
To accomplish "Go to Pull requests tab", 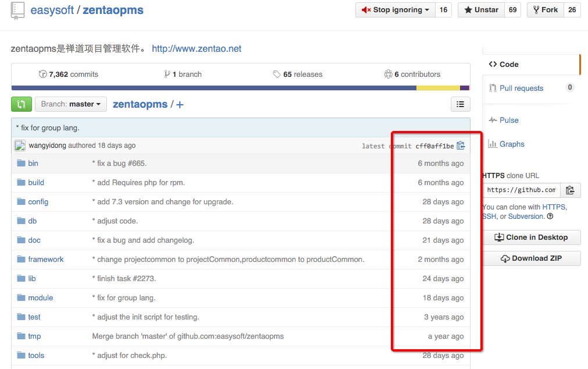I will [521, 88].
